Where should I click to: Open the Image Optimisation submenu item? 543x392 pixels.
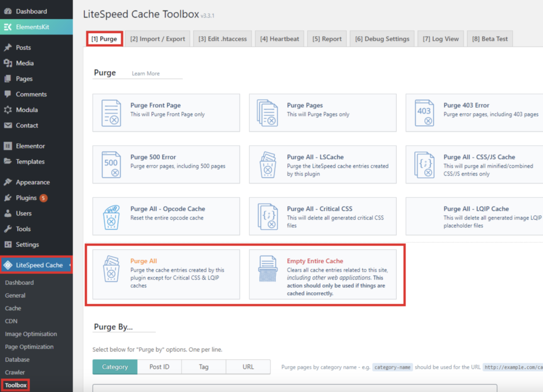(31, 334)
